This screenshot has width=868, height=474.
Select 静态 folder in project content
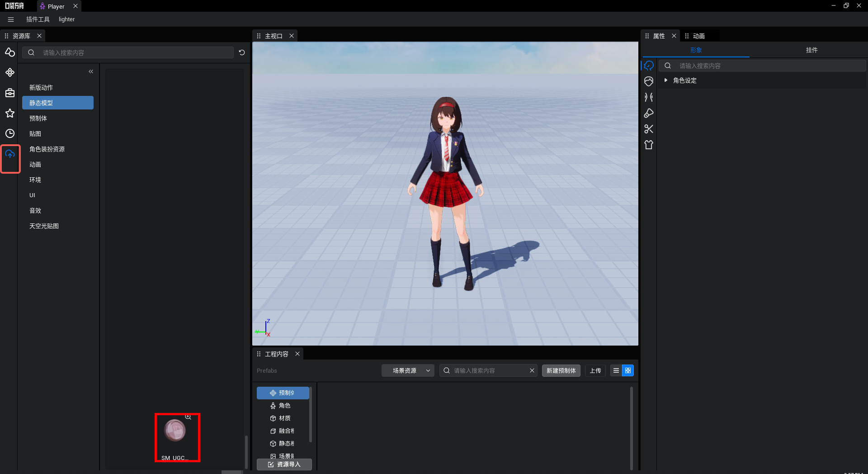click(x=283, y=443)
